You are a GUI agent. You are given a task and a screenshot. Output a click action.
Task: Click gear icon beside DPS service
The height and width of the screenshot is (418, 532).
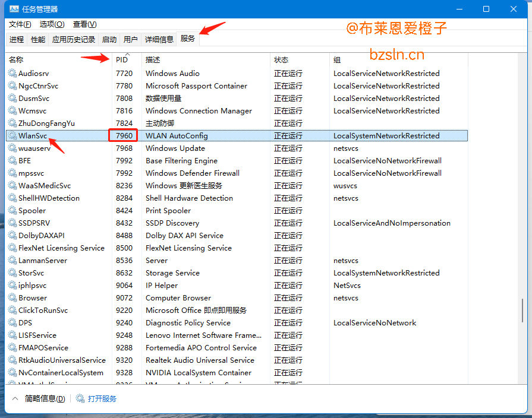(12, 323)
